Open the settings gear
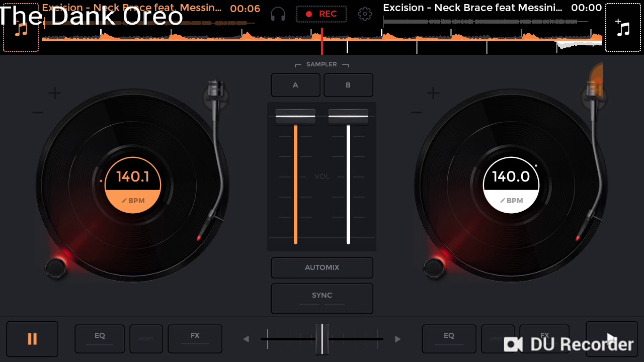 click(365, 14)
